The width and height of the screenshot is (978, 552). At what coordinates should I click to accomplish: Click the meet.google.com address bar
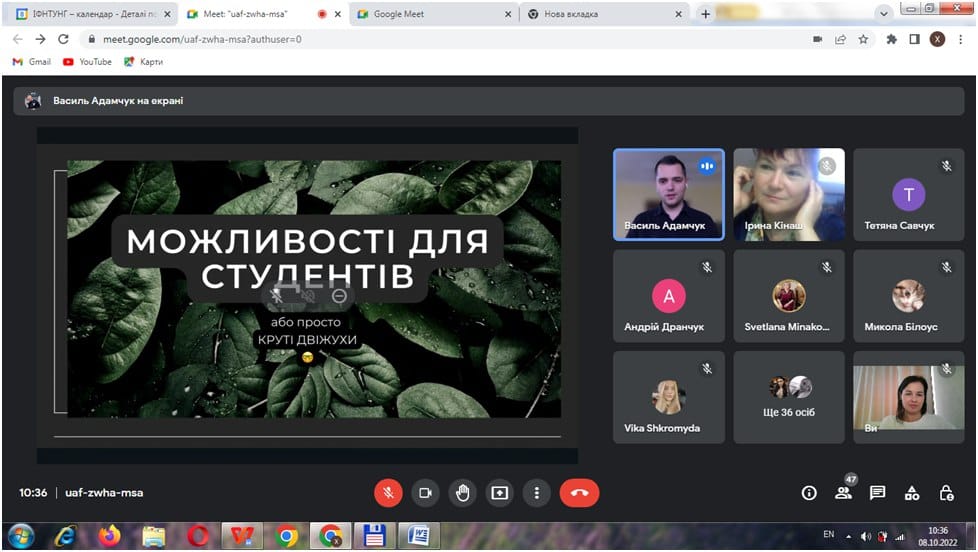tap(400, 39)
